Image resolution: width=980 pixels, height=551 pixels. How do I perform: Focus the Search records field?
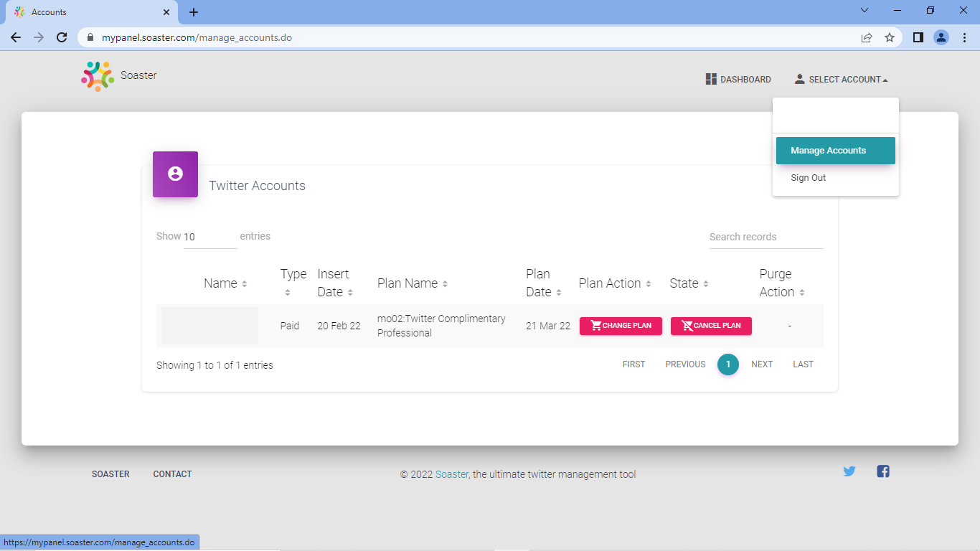tap(766, 237)
